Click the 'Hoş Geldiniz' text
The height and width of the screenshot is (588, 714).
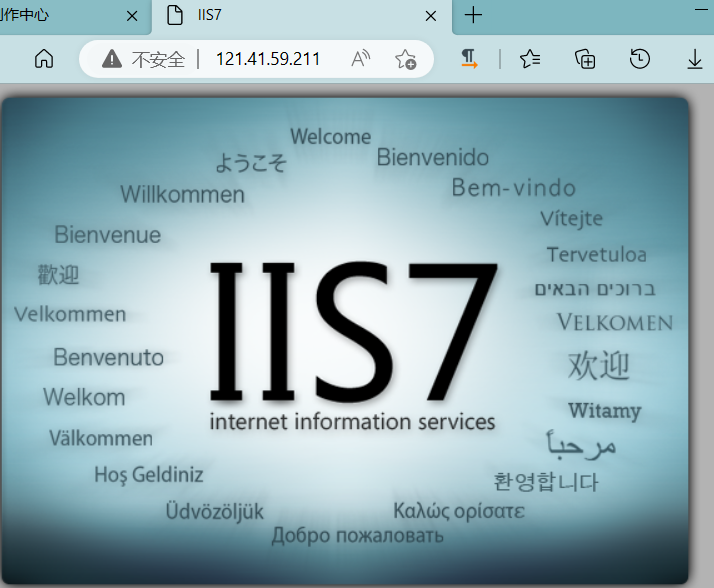pyautogui.click(x=148, y=475)
